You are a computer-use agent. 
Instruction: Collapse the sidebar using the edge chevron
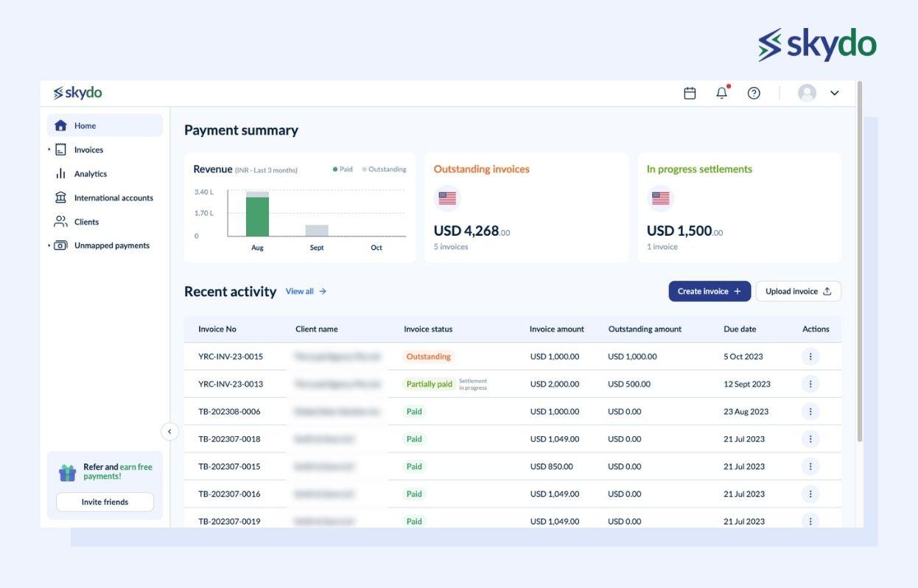pos(168,430)
